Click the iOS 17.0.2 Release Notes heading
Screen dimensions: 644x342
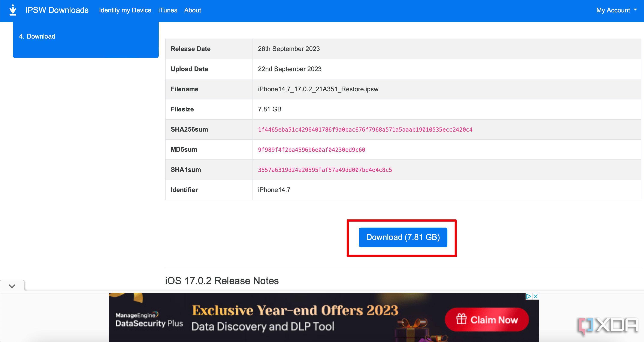point(222,281)
